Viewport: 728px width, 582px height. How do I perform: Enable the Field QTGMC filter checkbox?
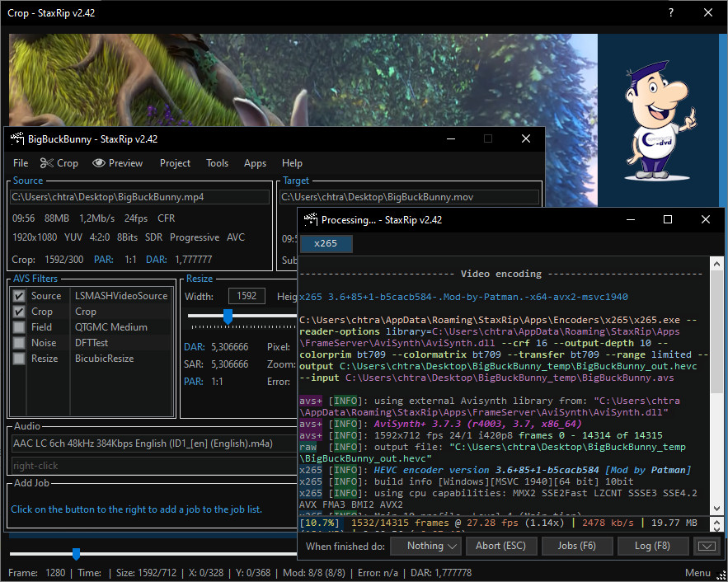[19, 327]
